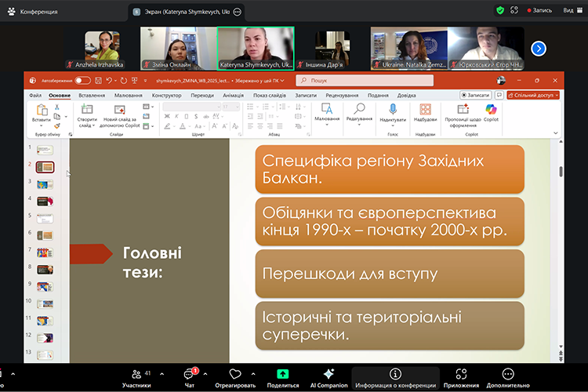Screen dimensions: 588x392
Task: Expand the arrow next to Чат
Action: pyautogui.click(x=205, y=374)
